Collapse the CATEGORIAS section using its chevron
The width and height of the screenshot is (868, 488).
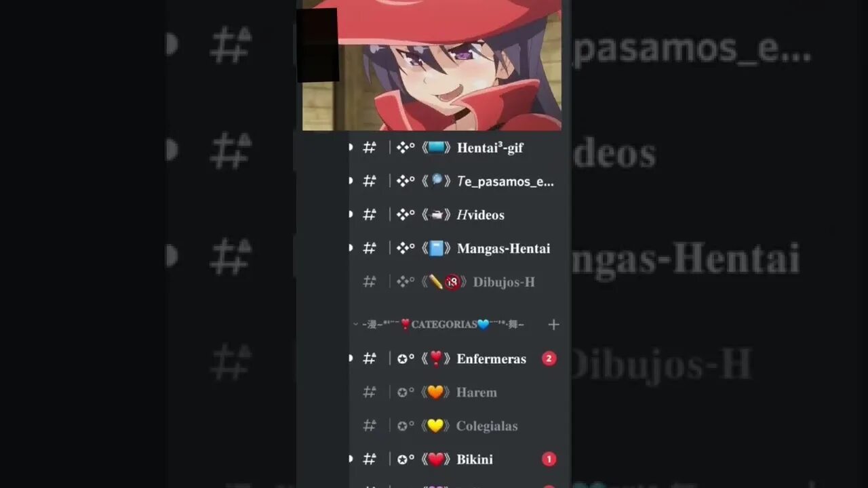tap(355, 325)
